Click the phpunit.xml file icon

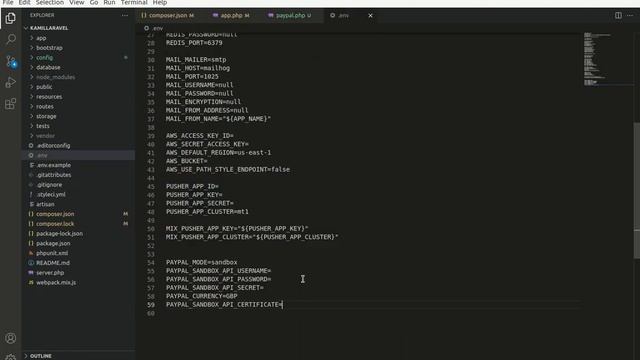pyautogui.click(x=31, y=253)
